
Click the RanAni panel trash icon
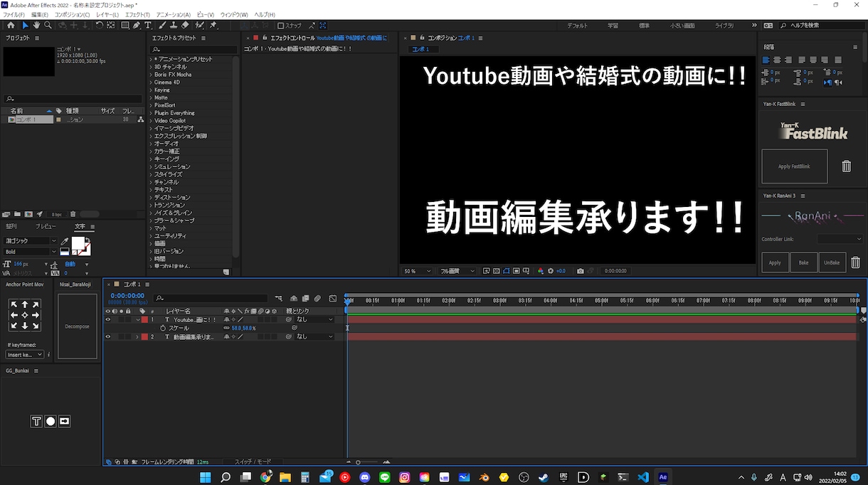click(x=855, y=262)
